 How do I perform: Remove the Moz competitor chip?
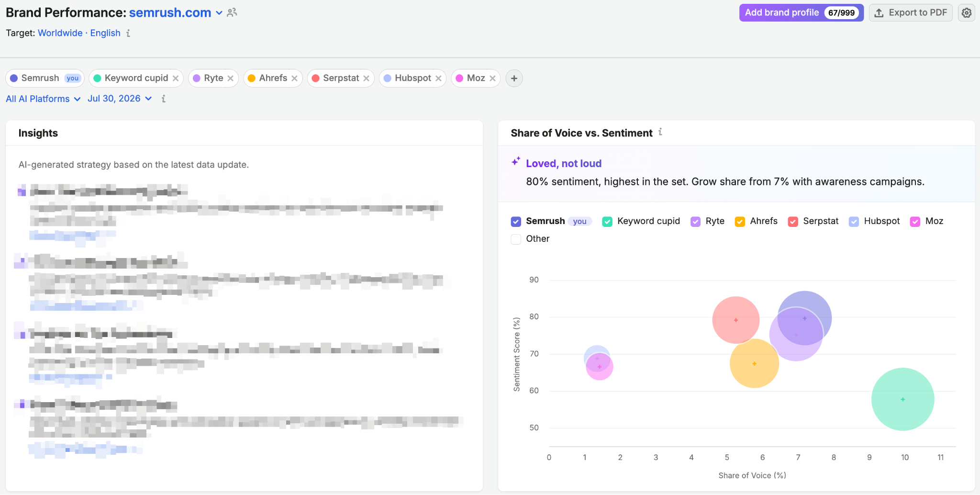pyautogui.click(x=492, y=78)
